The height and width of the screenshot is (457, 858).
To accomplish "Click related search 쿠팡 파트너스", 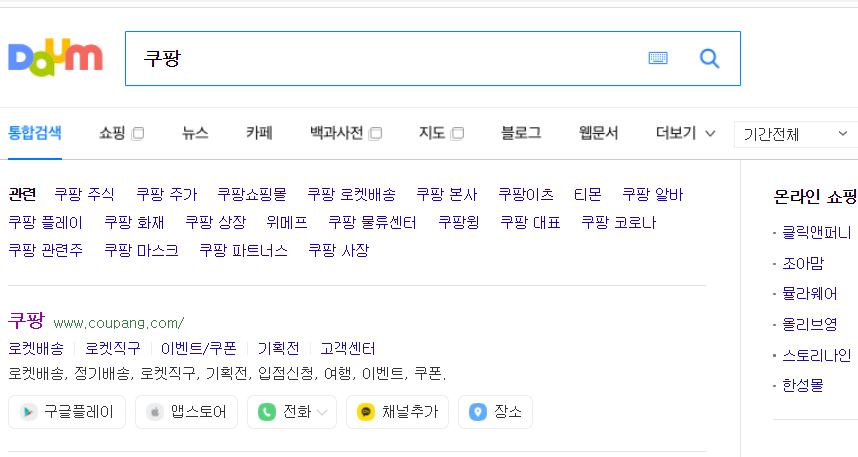I will [x=243, y=250].
